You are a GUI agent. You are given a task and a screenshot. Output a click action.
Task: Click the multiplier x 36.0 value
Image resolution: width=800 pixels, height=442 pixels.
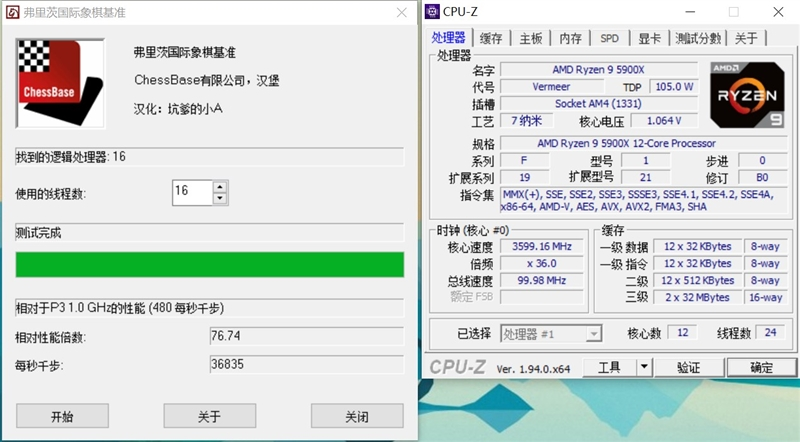pos(542,263)
